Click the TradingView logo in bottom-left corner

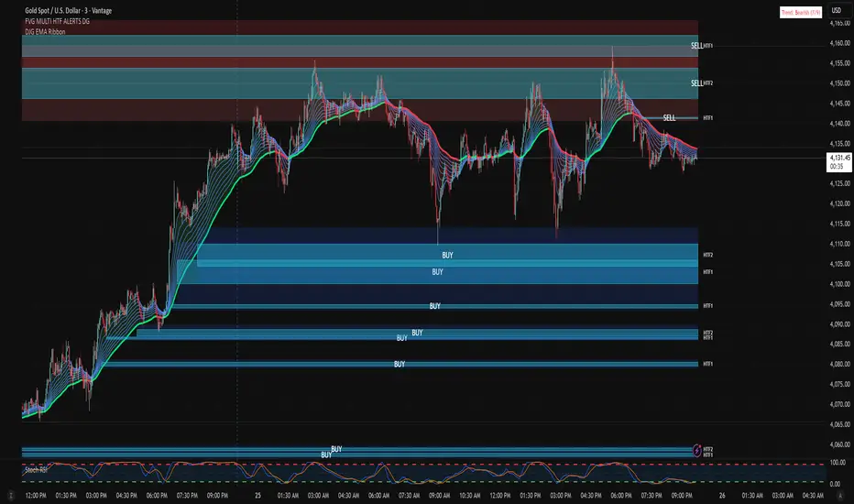(11, 495)
